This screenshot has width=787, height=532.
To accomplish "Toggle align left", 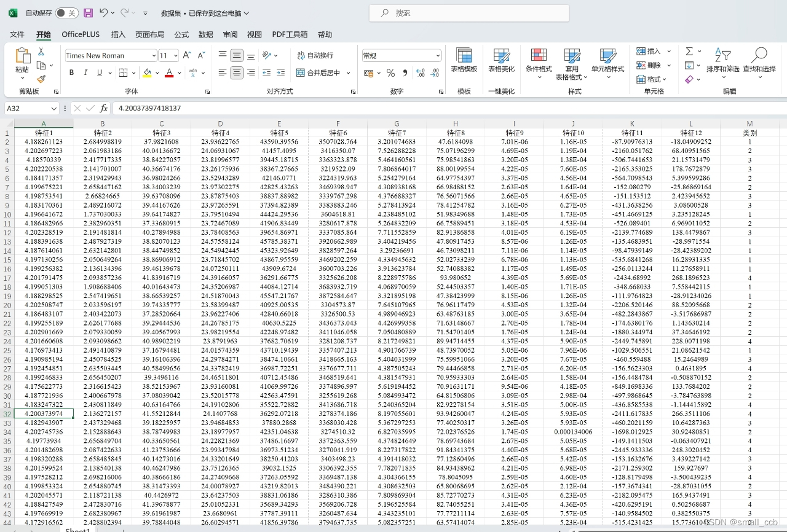I will (222, 72).
